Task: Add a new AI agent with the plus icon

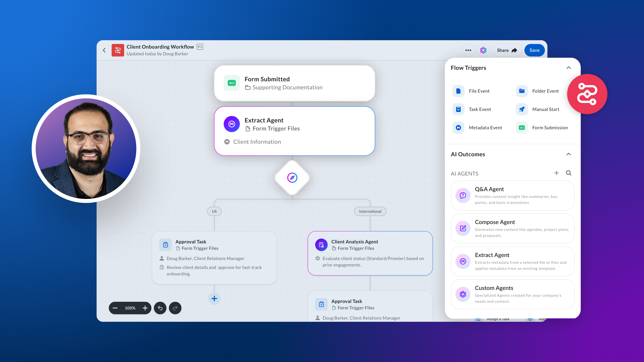Action: (x=557, y=173)
